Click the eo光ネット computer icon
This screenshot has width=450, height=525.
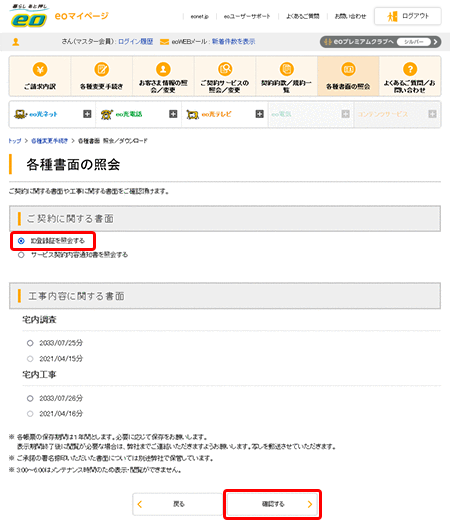(x=21, y=114)
